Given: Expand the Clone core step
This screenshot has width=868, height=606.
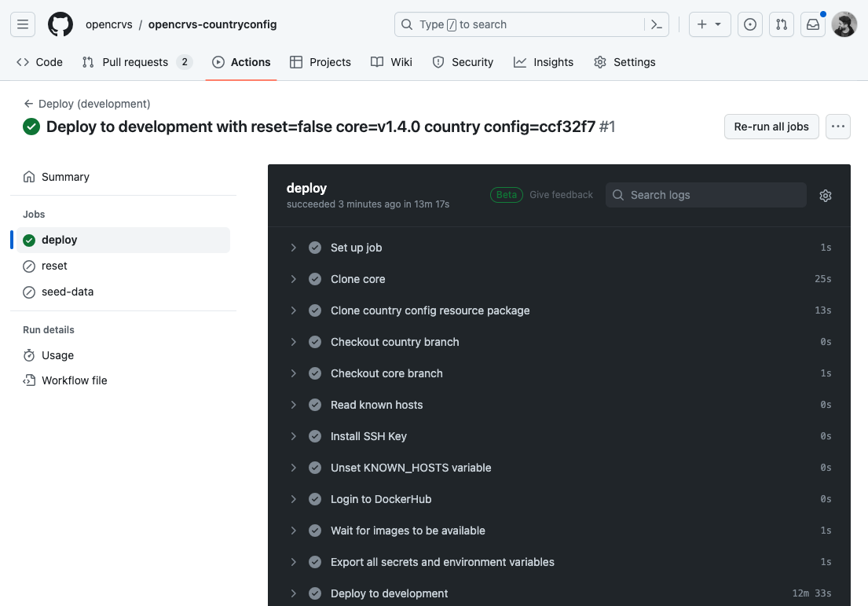Looking at the screenshot, I should pyautogui.click(x=294, y=279).
